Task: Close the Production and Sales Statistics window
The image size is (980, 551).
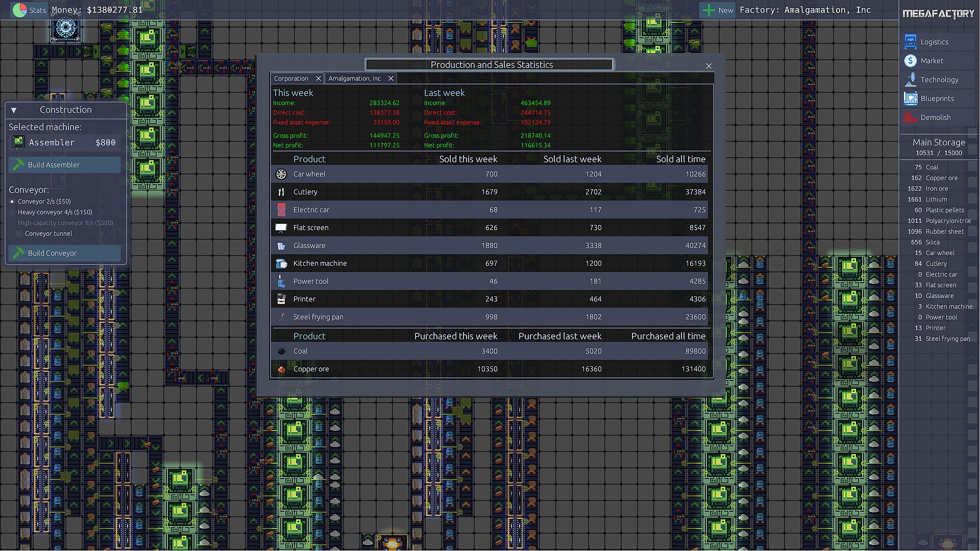Action: (x=708, y=66)
